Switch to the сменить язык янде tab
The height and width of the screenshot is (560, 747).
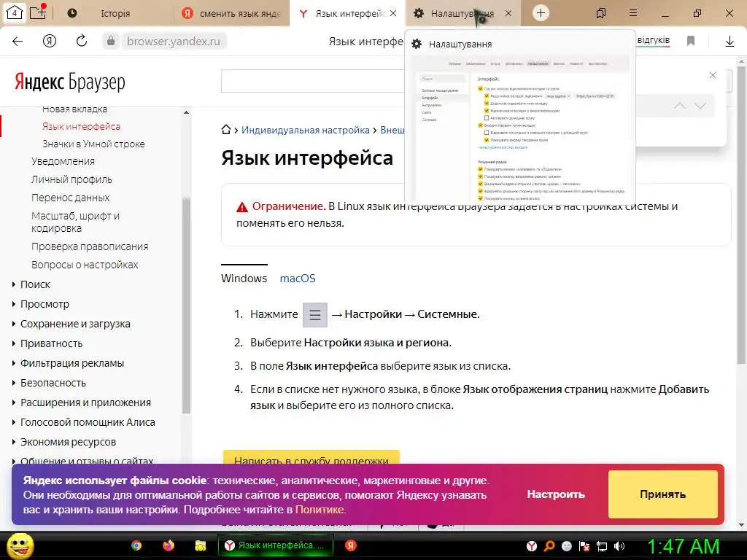point(231,13)
